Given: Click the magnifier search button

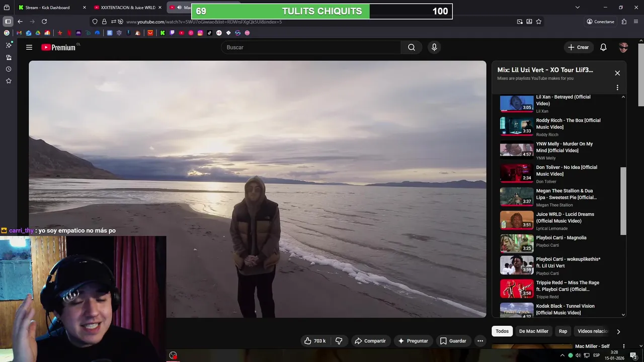Looking at the screenshot, I should 412,47.
